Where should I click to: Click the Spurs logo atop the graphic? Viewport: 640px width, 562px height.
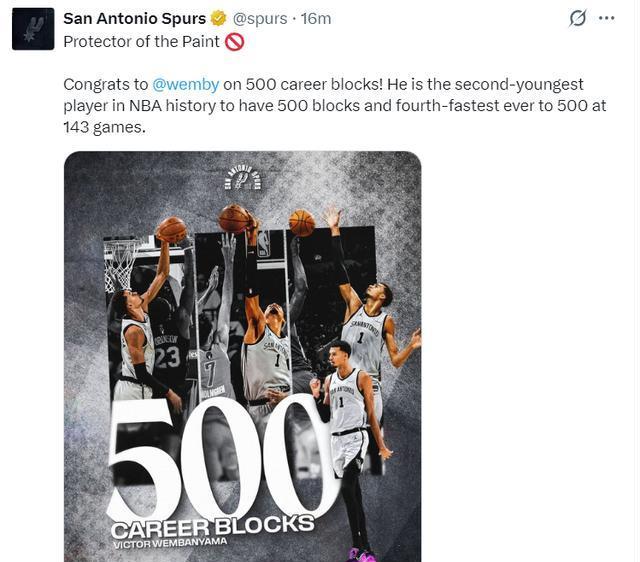click(242, 180)
